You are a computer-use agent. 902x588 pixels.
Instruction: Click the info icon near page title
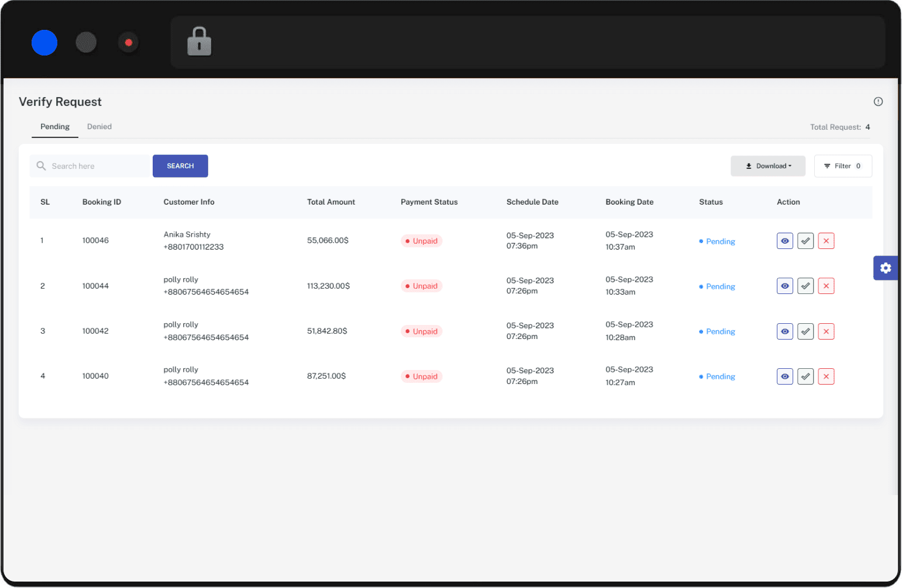pos(878,102)
